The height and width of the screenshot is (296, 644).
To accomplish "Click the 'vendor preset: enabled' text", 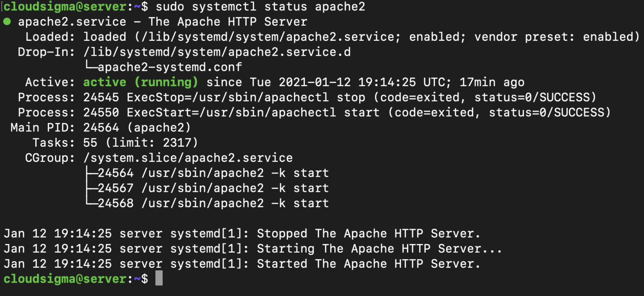I will click(553, 37).
